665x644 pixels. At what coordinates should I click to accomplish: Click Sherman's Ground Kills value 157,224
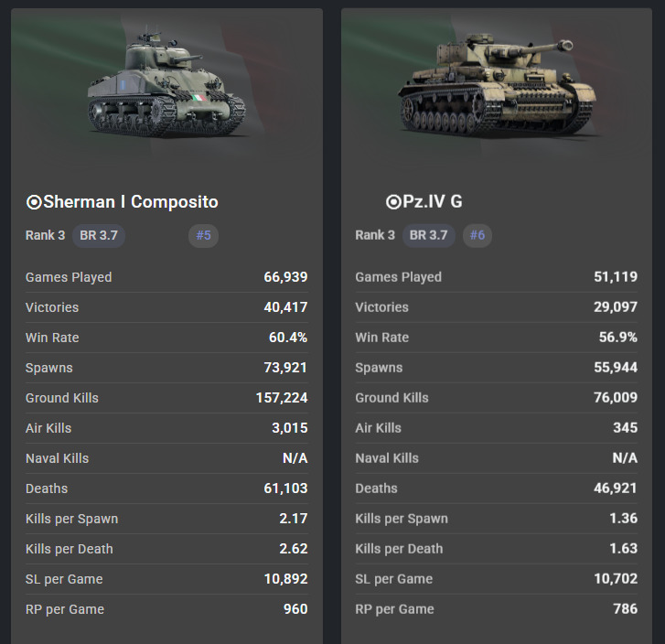(x=282, y=398)
